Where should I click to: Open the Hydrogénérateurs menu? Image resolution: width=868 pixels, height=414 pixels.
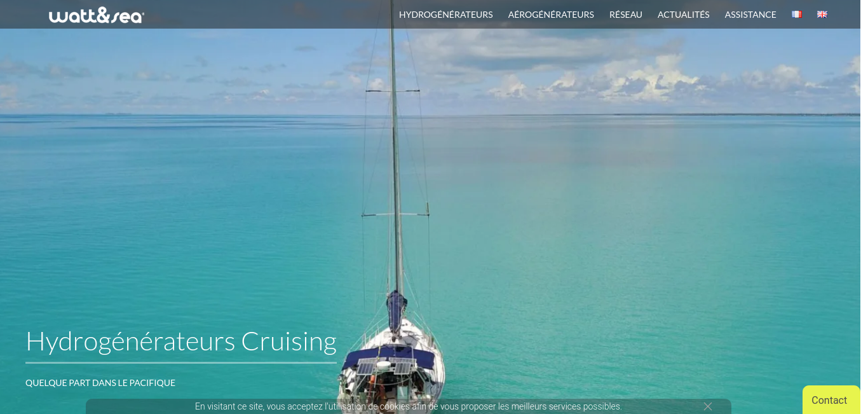click(446, 15)
